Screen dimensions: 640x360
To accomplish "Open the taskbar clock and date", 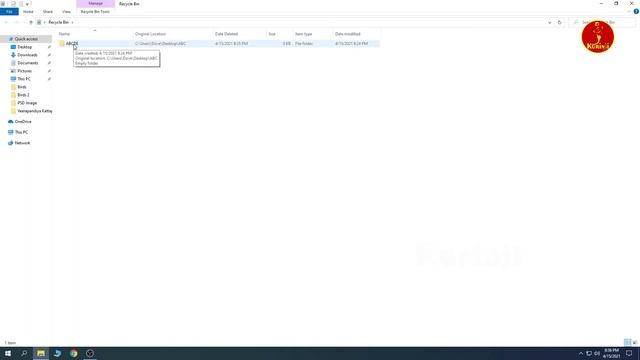I will (x=611, y=353).
